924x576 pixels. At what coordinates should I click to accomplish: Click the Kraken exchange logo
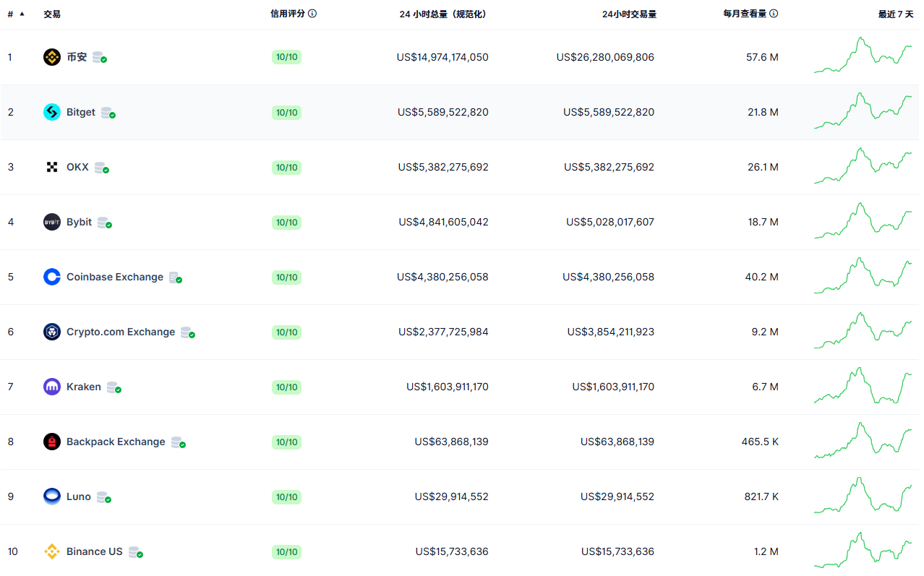point(52,387)
